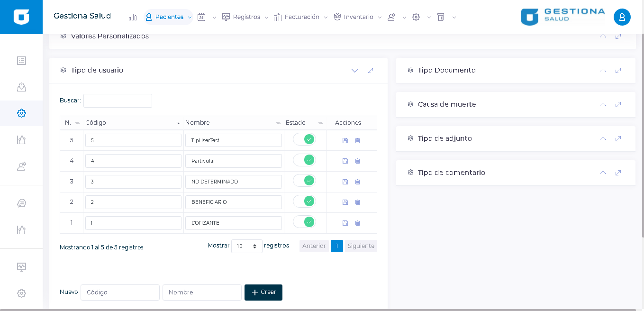Click the Crear button
This screenshot has height=311, width=644.
tap(263, 293)
